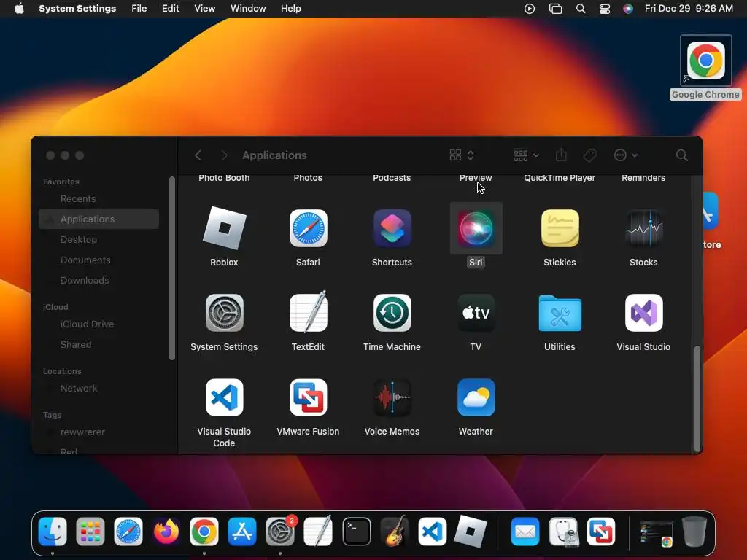Click the menu bar date and time

[689, 9]
